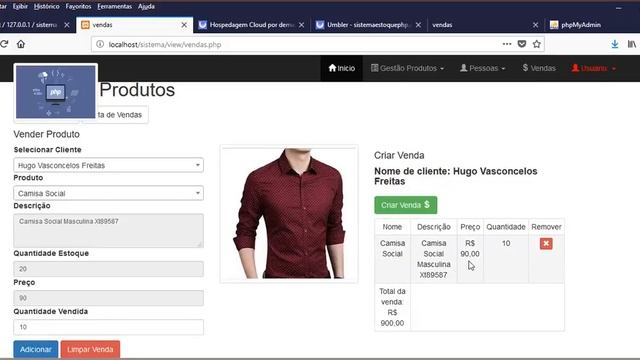Click the Descrição text area
The image size is (640, 360).
click(x=109, y=230)
